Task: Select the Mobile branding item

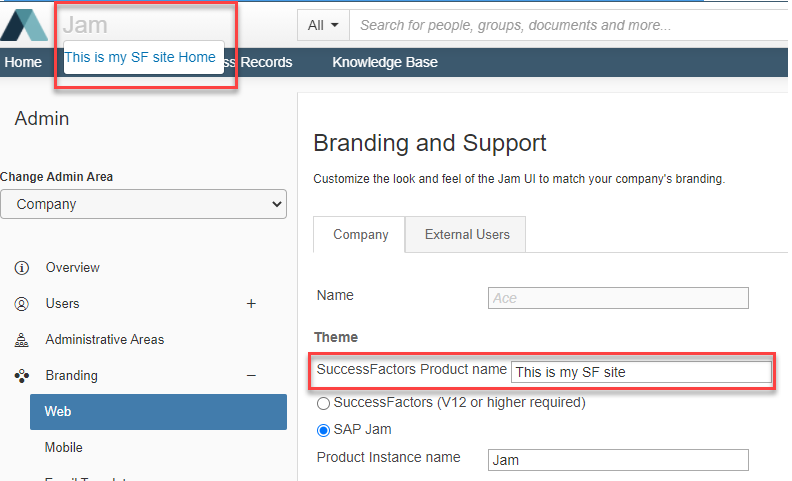Action: pos(64,447)
